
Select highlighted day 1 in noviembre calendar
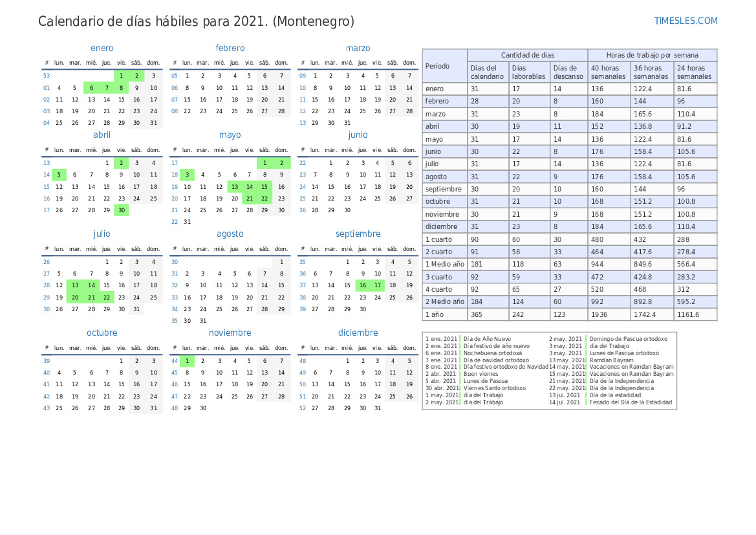(187, 360)
